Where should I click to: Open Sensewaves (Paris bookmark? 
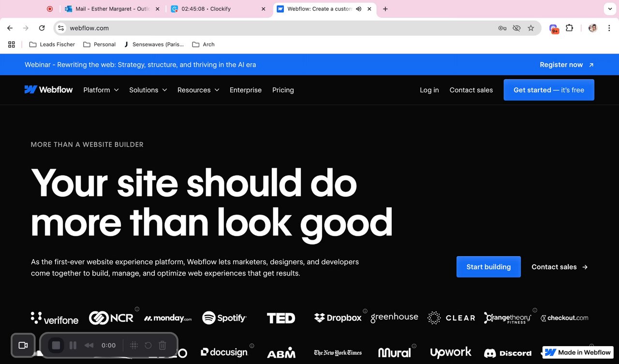154,44
